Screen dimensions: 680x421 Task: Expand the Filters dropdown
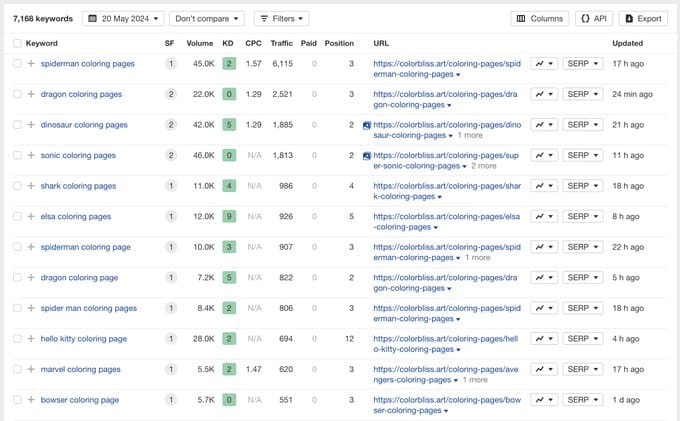pyautogui.click(x=281, y=19)
